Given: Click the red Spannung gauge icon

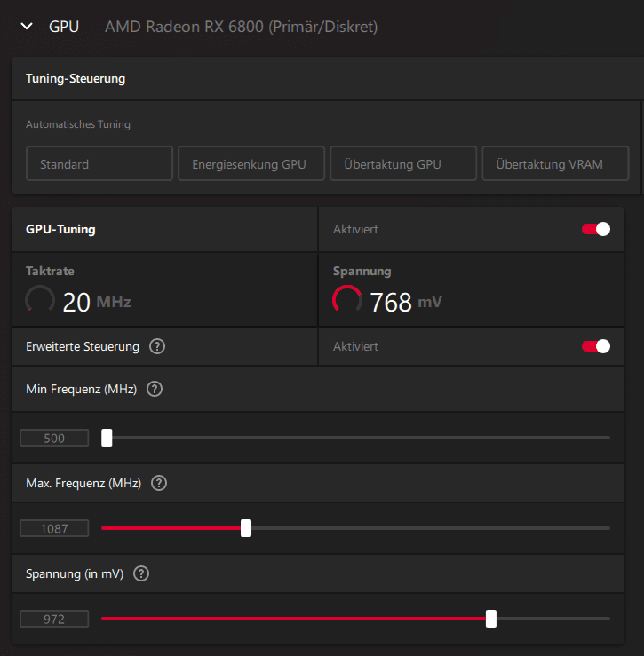Looking at the screenshot, I should 347,300.
